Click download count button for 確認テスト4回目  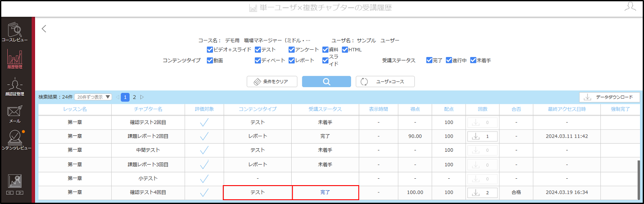[482, 192]
